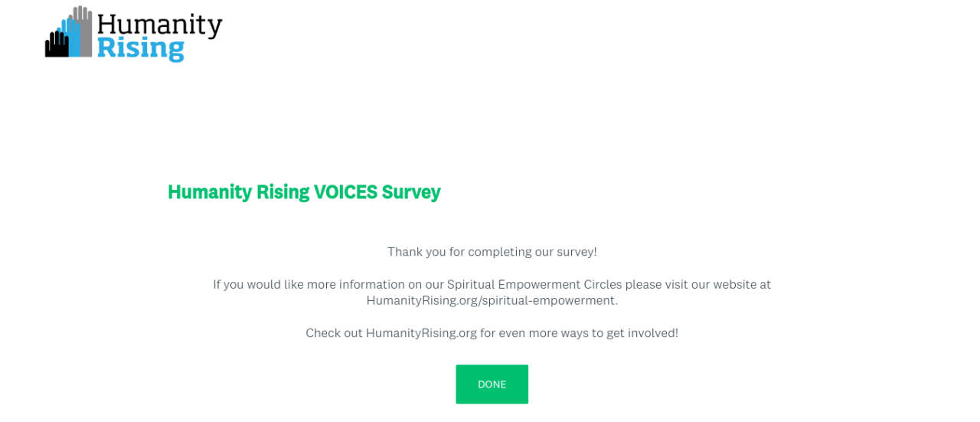Viewport: 980px width, 422px height.
Task: Click the Humanity Rising VOICES Survey heading
Action: pos(304,191)
